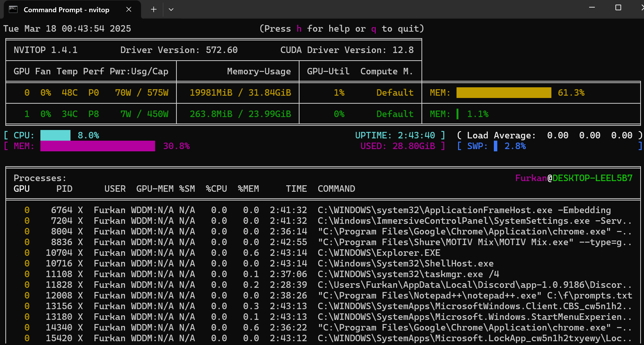This screenshot has height=345, width=644.
Task: Select the notepad++.exe process row
Action: coord(474,295)
